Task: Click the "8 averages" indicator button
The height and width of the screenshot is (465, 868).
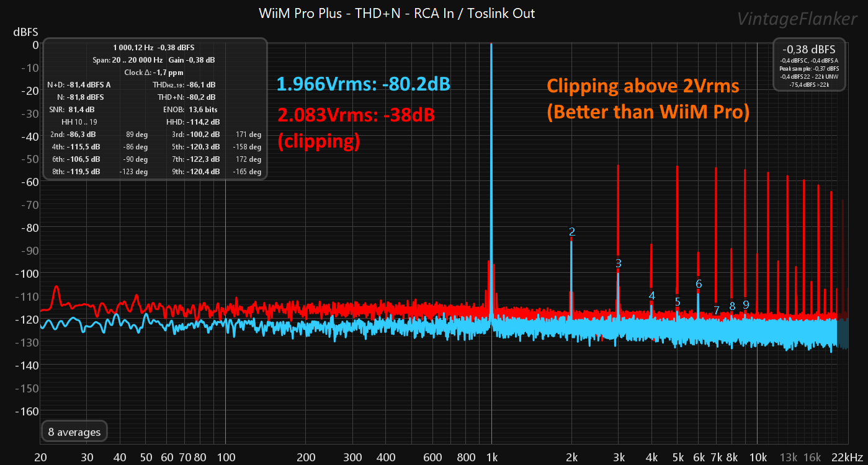Action: pyautogui.click(x=74, y=432)
